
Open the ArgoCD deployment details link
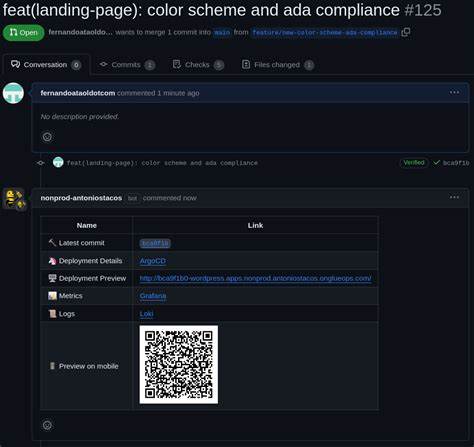tap(153, 261)
